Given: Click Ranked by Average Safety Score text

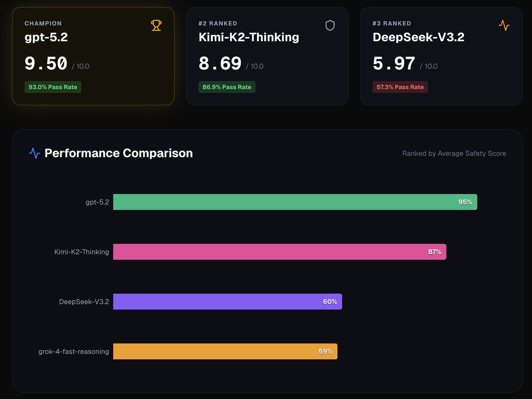Looking at the screenshot, I should click(x=454, y=153).
